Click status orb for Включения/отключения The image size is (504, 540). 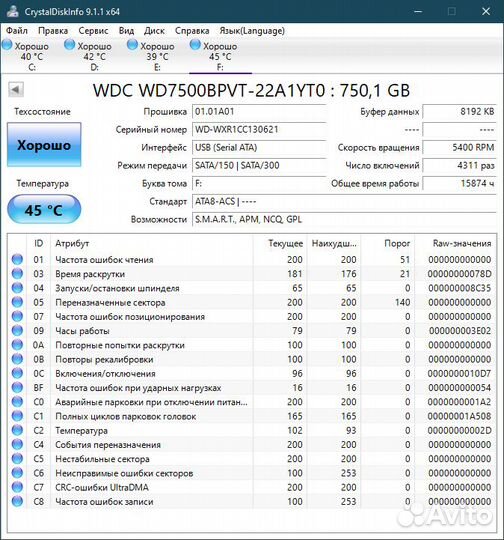click(x=17, y=373)
